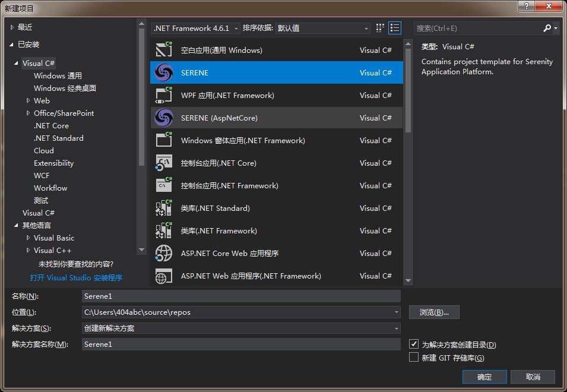The image size is (567, 392).
Task: Select Workflow category
Action: 50,188
